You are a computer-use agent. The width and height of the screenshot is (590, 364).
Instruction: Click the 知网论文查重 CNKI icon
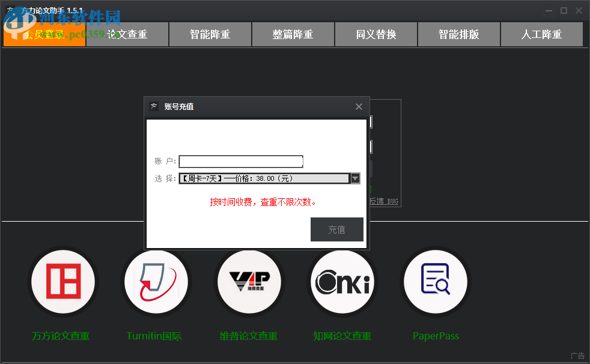pyautogui.click(x=342, y=282)
